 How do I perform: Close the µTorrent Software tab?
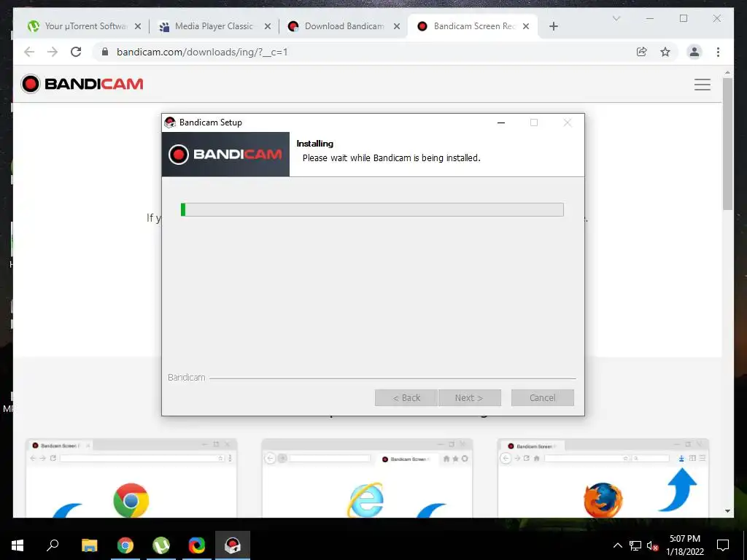click(x=138, y=26)
